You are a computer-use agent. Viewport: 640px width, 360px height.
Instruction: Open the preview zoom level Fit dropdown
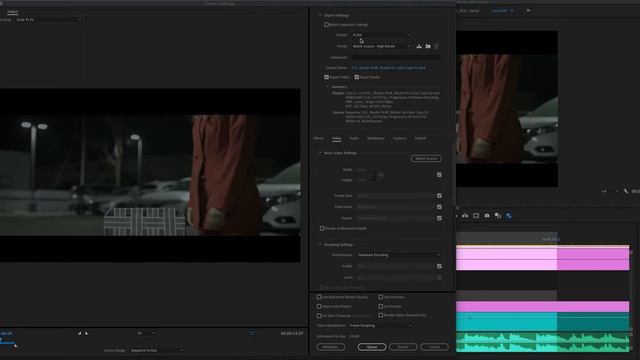[x=146, y=333]
